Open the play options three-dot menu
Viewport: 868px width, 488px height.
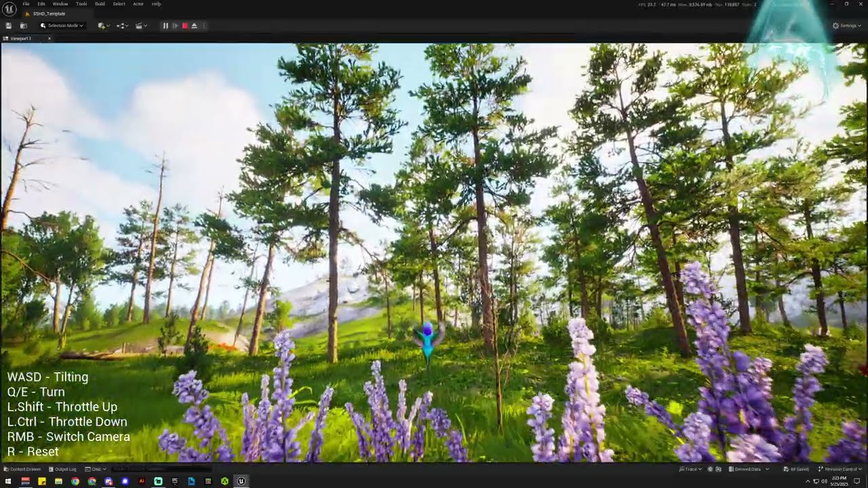coord(203,26)
